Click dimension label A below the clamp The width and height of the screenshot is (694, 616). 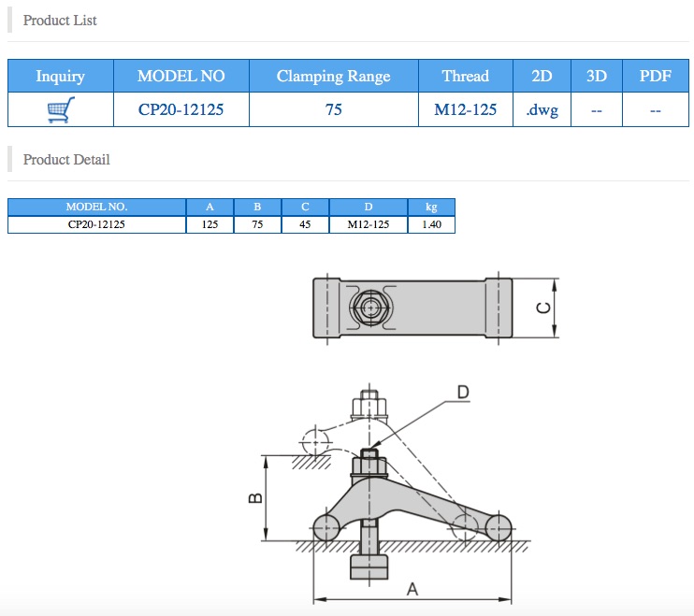(x=412, y=588)
